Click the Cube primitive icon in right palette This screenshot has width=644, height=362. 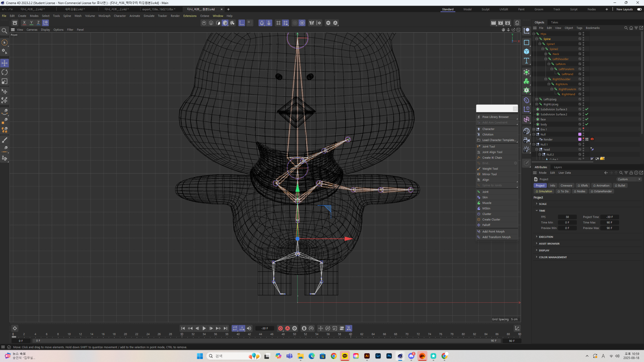[526, 52]
